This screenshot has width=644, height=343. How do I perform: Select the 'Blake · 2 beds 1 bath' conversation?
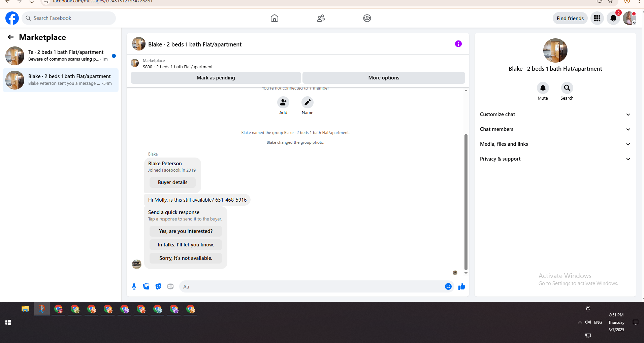[61, 80]
